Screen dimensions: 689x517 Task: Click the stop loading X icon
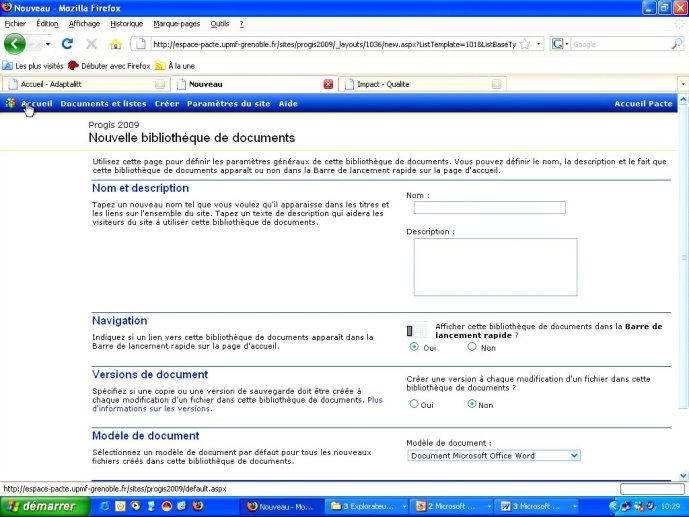coord(91,44)
